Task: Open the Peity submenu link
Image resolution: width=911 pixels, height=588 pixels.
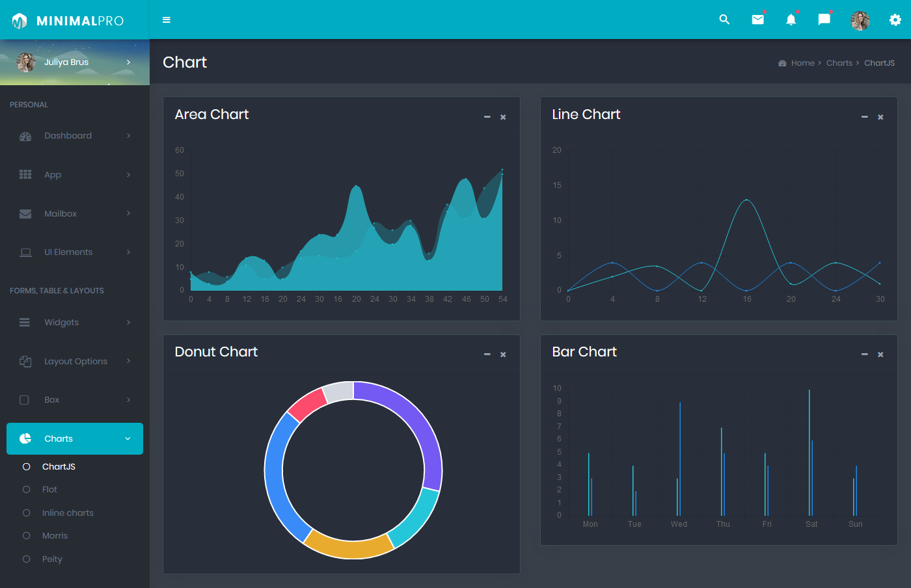Action: click(x=52, y=559)
